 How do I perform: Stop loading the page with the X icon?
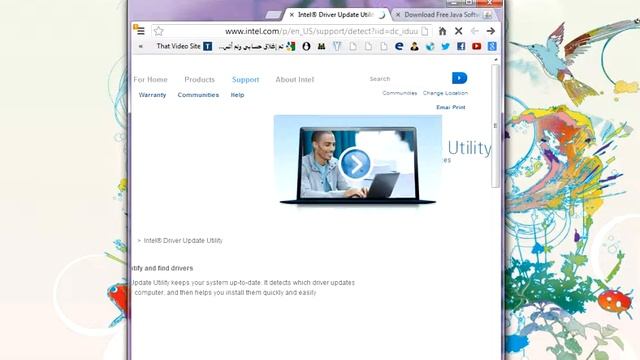tap(458, 31)
